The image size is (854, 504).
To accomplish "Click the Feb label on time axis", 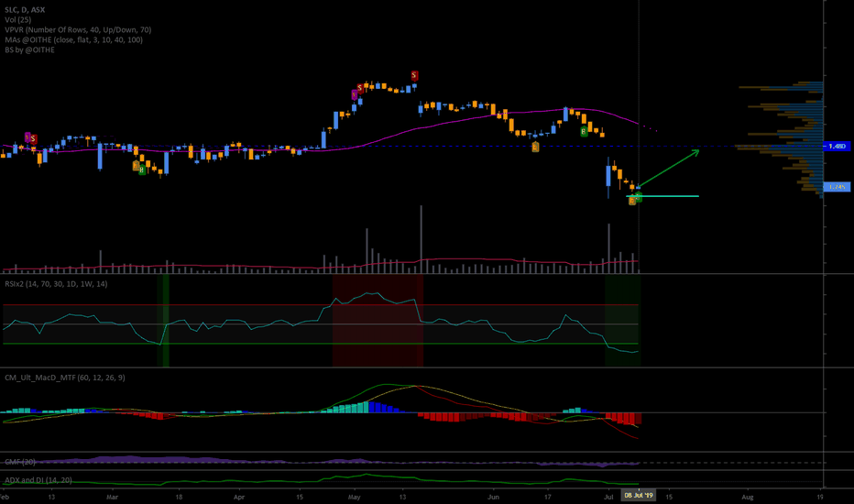I will click(x=5, y=497).
